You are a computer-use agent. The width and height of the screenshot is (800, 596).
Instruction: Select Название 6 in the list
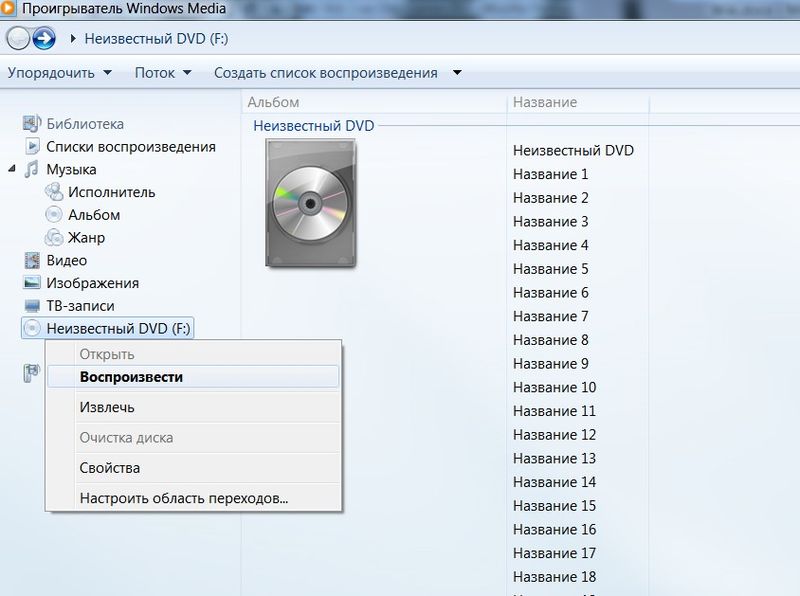click(551, 292)
